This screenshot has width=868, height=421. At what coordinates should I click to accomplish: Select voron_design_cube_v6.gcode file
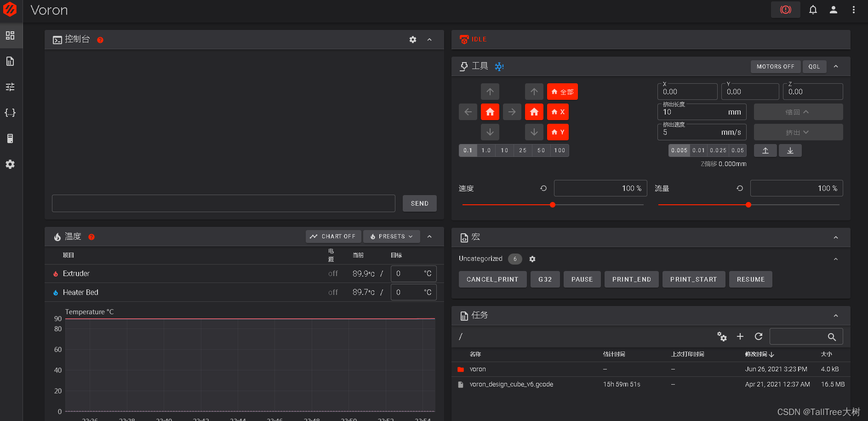pyautogui.click(x=651, y=384)
